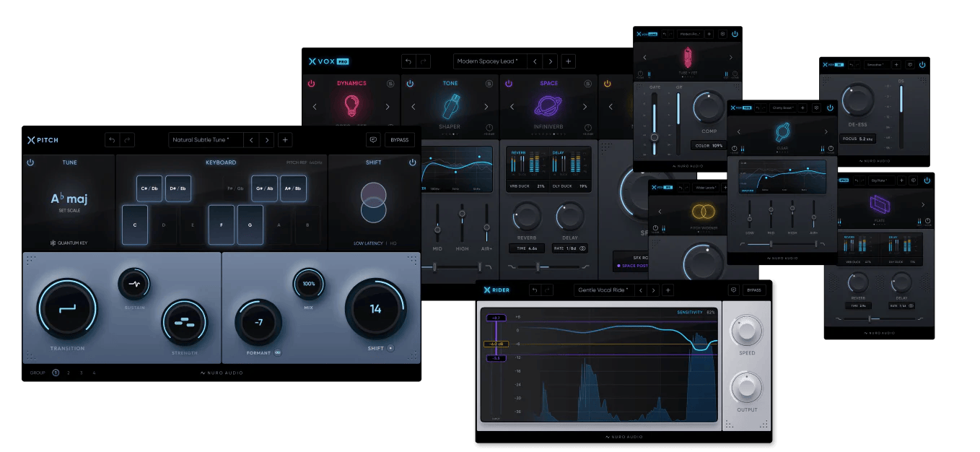Select the C# / Db keyboard key

tap(149, 188)
